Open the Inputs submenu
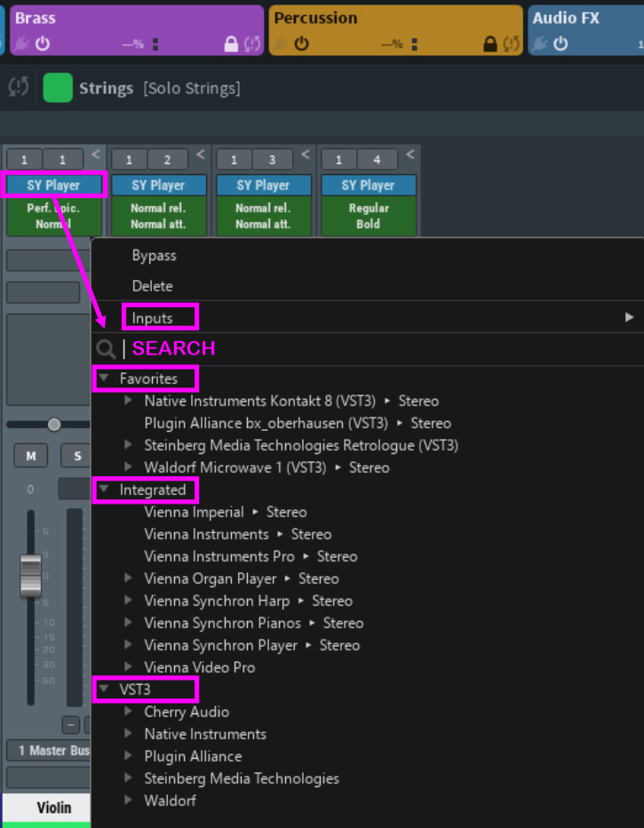This screenshot has width=644, height=828. click(x=152, y=317)
